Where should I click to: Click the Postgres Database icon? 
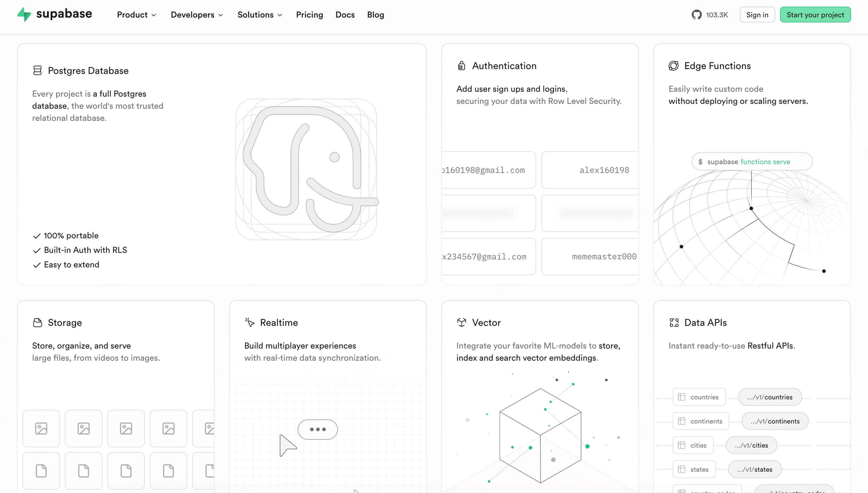pyautogui.click(x=37, y=71)
